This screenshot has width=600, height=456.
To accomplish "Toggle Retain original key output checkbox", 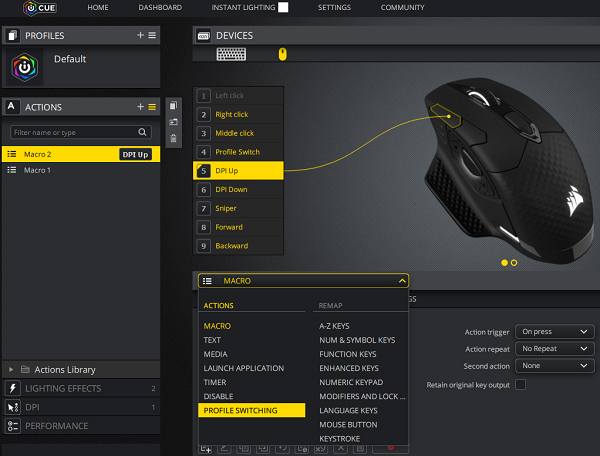I will point(520,384).
